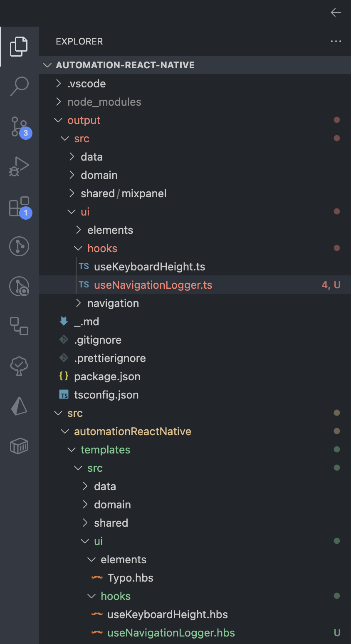Open the Explorer view icon
The image size is (351, 644).
point(19,46)
